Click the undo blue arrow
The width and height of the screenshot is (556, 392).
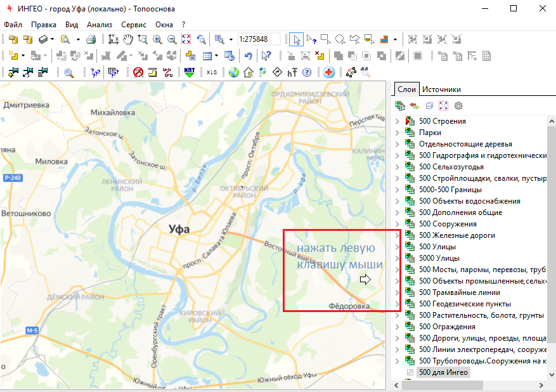click(248, 56)
